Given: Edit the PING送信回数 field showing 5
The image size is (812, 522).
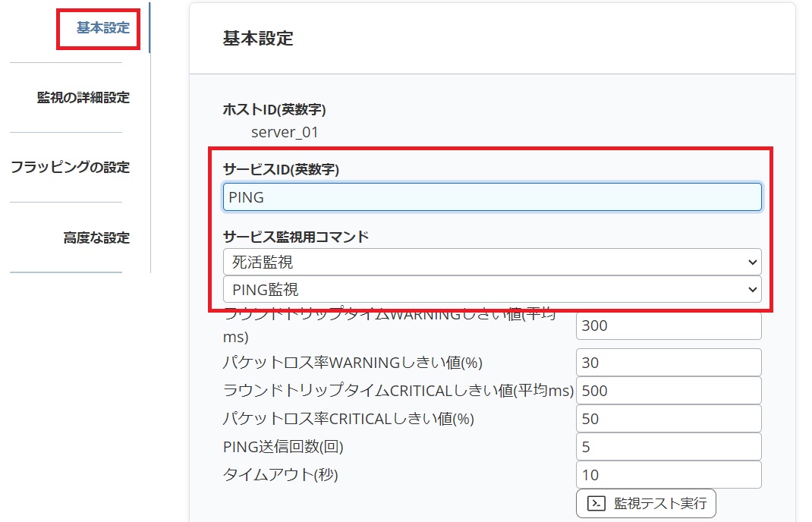Looking at the screenshot, I should 668,446.
